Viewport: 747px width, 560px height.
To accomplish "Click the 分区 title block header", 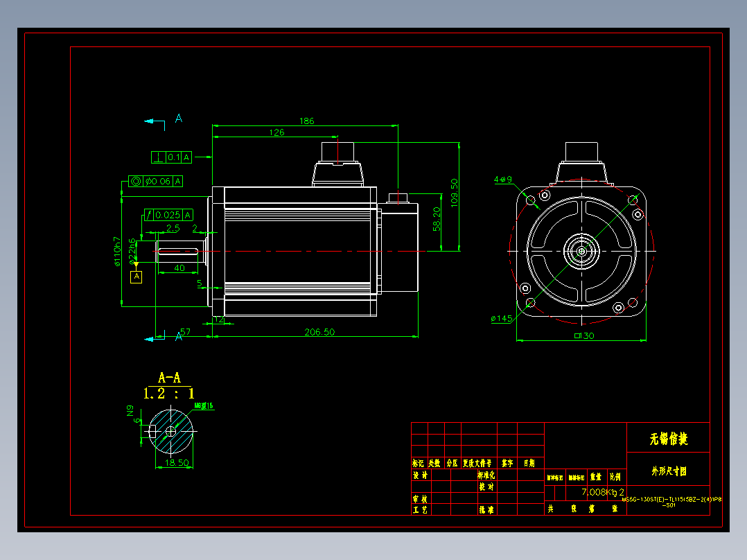I will [452, 463].
